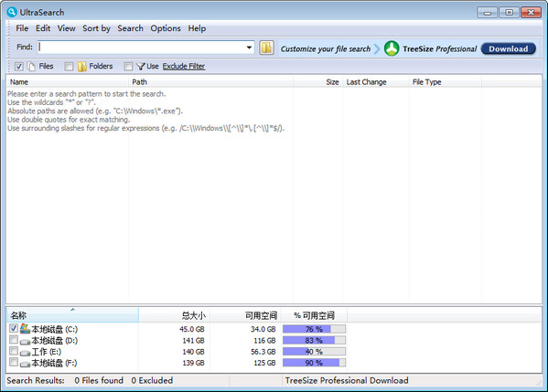Enable the Folders checkbox

(x=69, y=67)
